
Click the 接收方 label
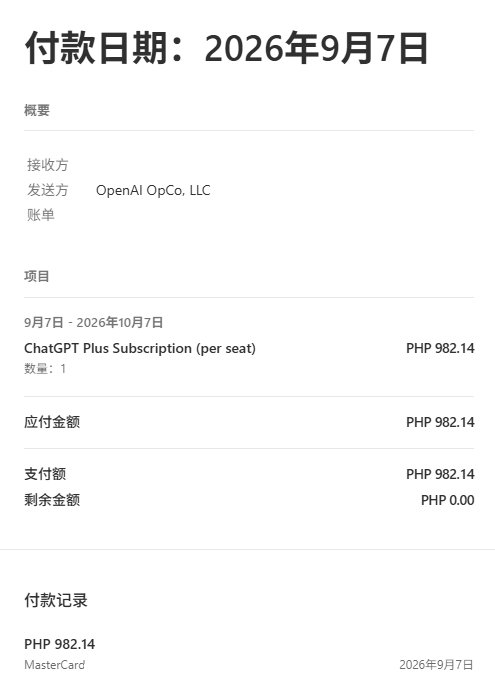(x=47, y=165)
